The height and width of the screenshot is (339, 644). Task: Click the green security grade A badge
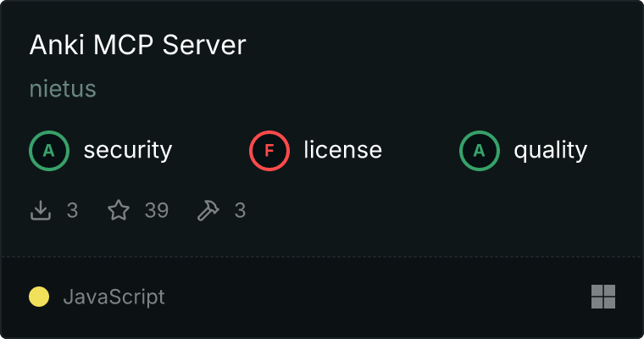coord(49,151)
